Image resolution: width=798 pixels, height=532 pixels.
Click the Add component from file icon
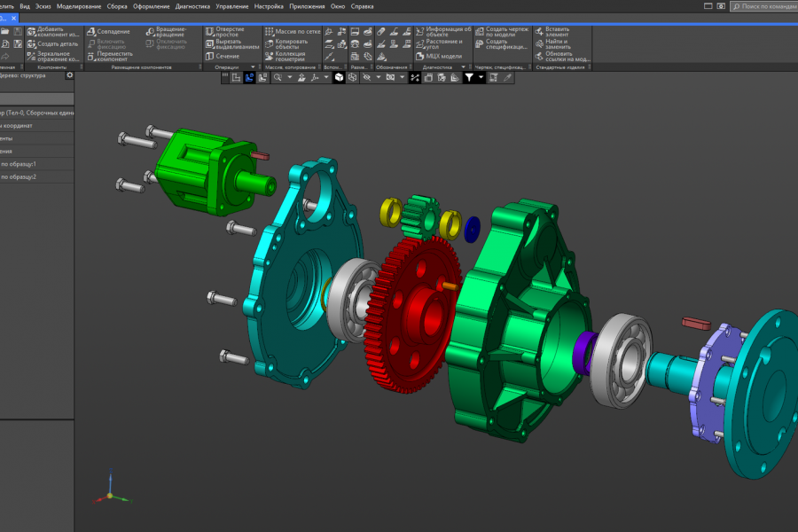click(x=32, y=32)
